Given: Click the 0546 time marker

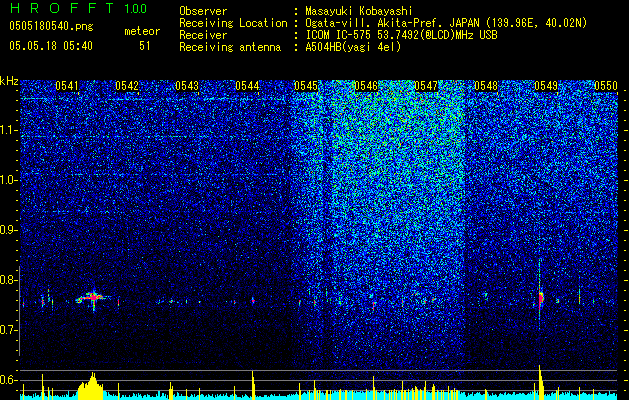Looking at the screenshot, I should point(366,86).
